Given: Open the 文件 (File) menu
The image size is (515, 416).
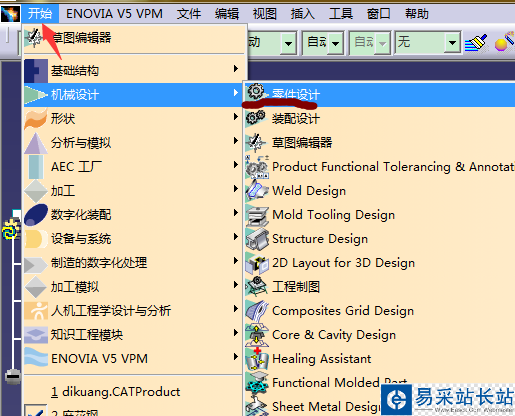Looking at the screenshot, I should click(x=189, y=14).
